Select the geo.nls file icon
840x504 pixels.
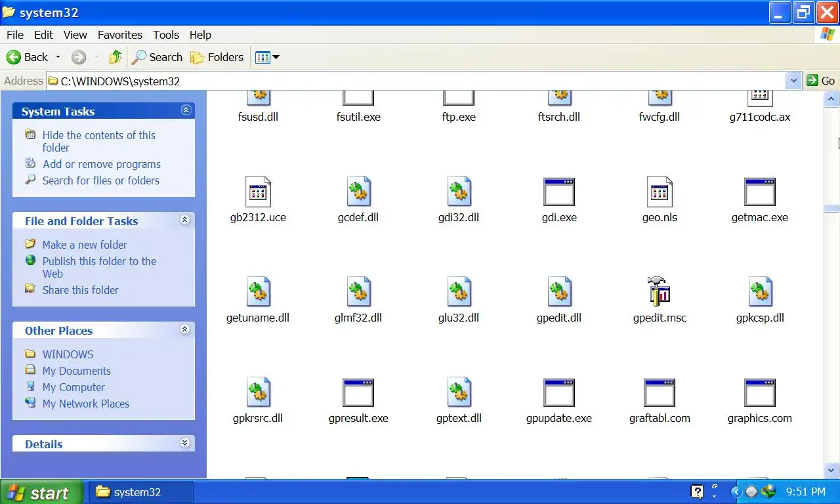tap(660, 192)
